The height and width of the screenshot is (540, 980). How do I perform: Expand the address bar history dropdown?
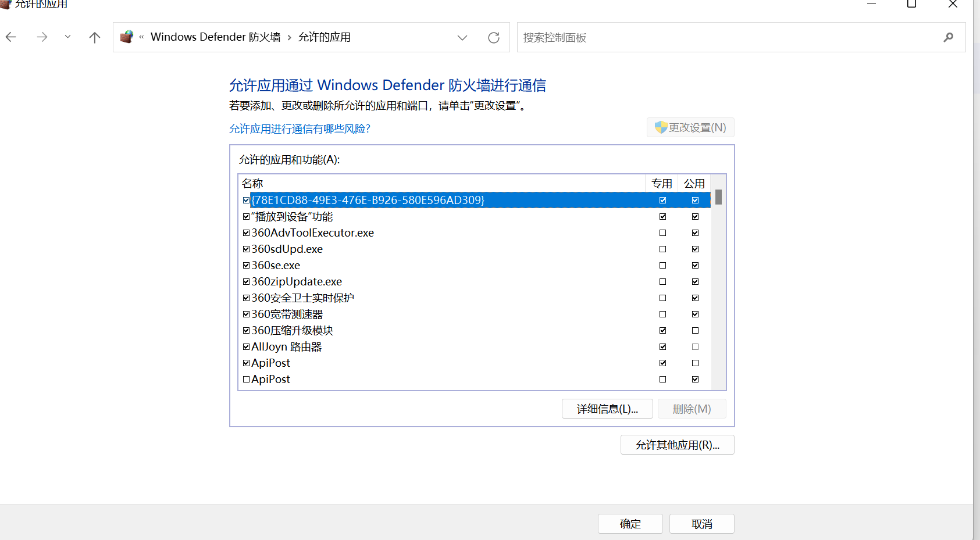click(462, 38)
